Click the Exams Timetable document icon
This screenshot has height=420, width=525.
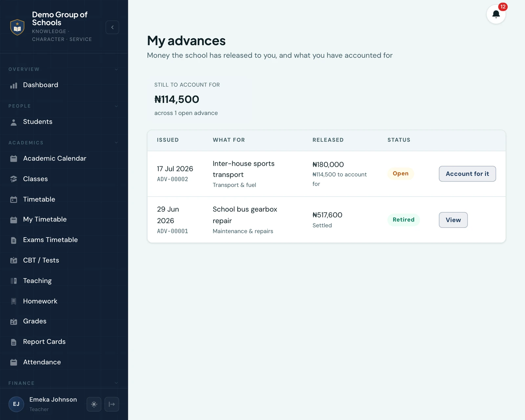pyautogui.click(x=13, y=240)
